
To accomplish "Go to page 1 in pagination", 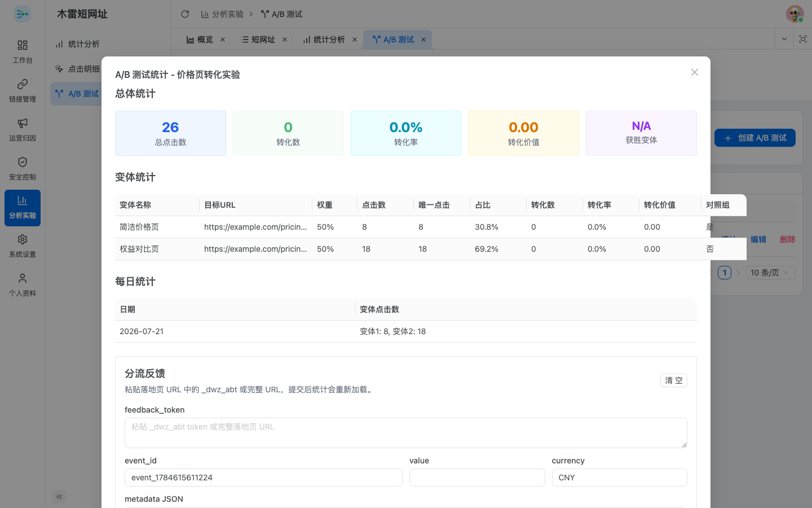I will (725, 273).
